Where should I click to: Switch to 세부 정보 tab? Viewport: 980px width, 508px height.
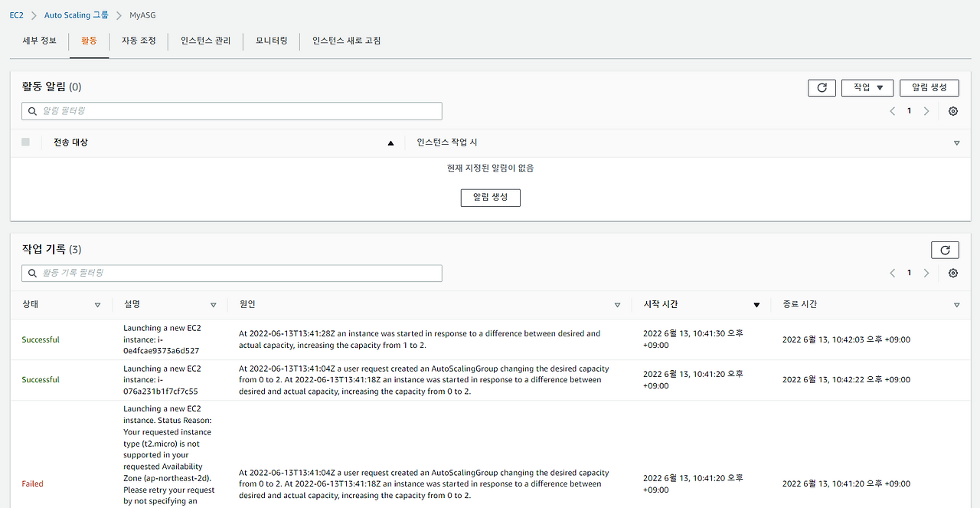point(40,41)
